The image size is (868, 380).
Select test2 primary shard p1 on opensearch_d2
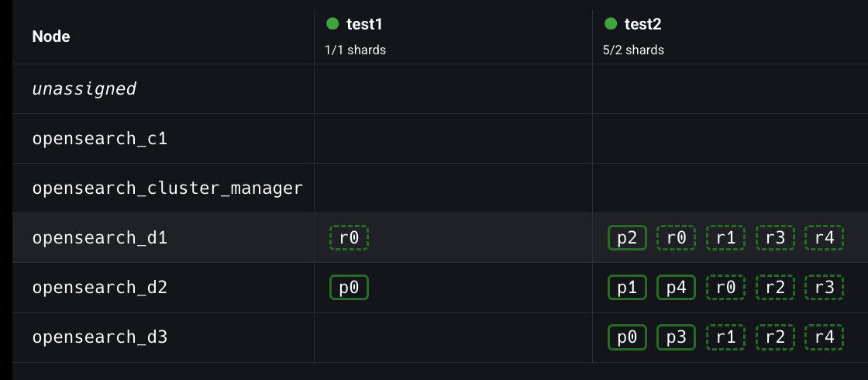coord(627,288)
